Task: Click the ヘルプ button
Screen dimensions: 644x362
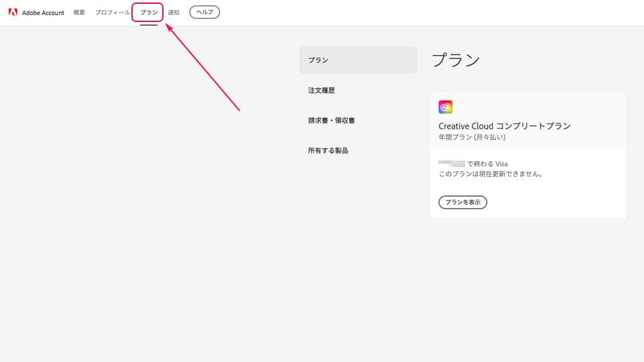Action: (204, 13)
